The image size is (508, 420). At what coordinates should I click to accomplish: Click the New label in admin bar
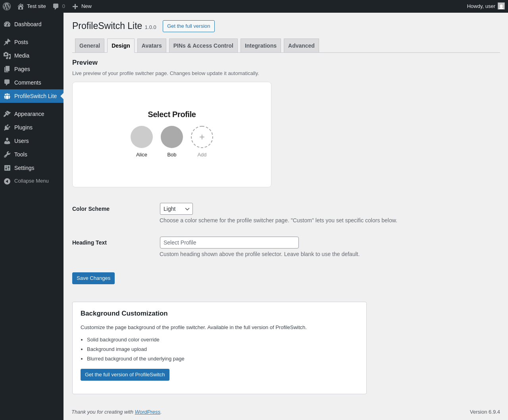(x=87, y=6)
